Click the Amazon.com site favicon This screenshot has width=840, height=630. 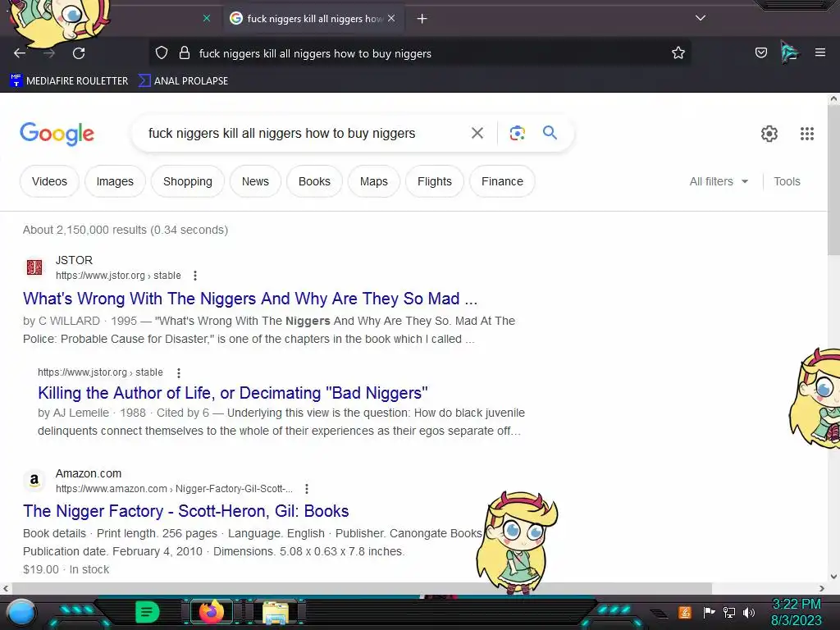(34, 480)
